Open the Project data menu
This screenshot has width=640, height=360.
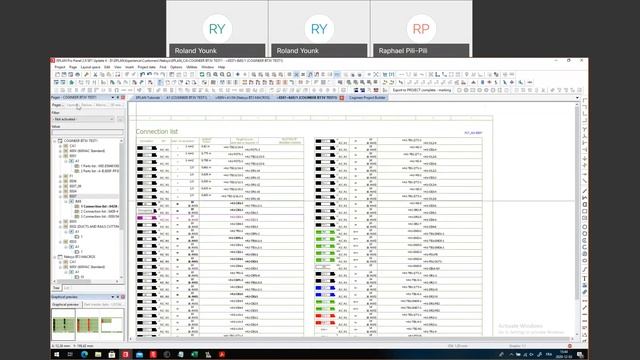pos(147,67)
